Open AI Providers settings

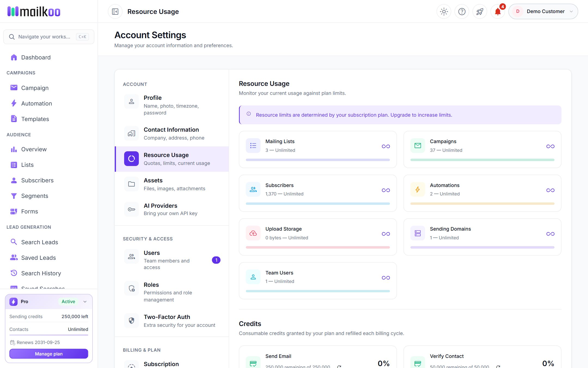[x=172, y=209]
